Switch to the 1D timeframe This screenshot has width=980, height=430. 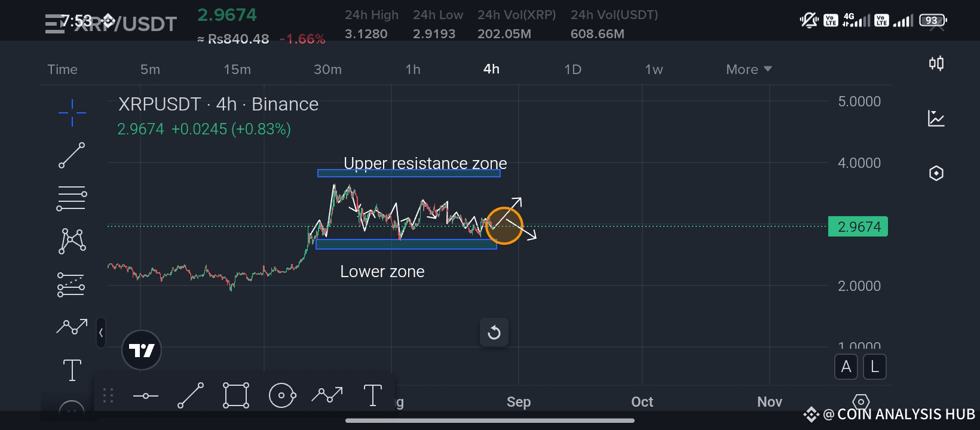[x=572, y=69]
